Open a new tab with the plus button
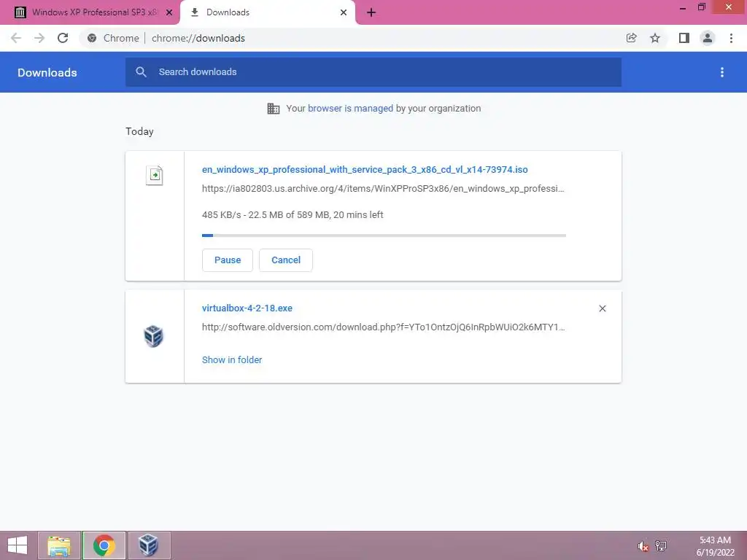Viewport: 747px width, 560px height. pyautogui.click(x=371, y=12)
